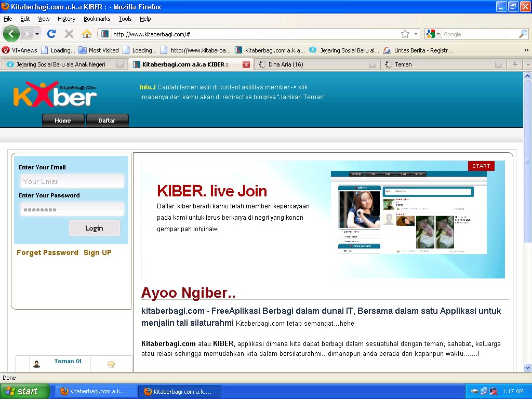This screenshot has width=532, height=399.
Task: Open the Jejaring Sosial Baru al... bookmark
Action: [x=344, y=50]
